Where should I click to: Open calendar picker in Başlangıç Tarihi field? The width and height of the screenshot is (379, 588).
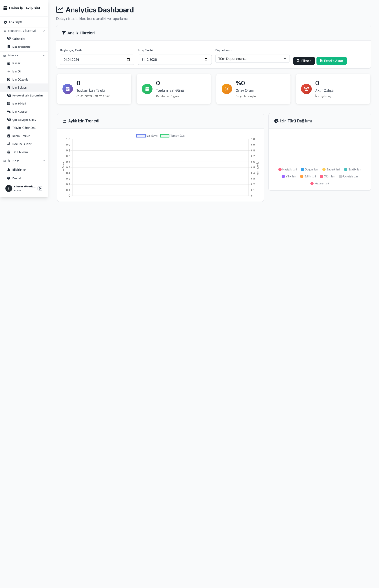pyautogui.click(x=128, y=60)
